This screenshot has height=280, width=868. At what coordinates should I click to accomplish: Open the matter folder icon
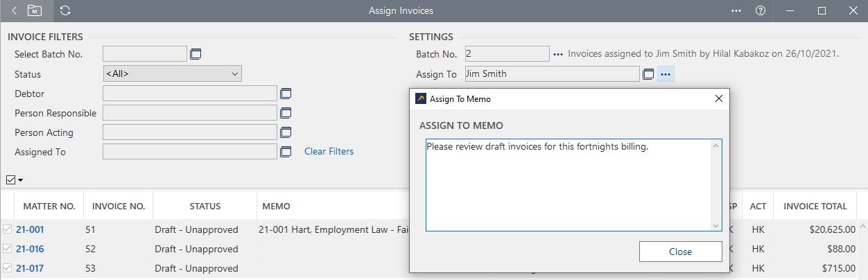35,10
